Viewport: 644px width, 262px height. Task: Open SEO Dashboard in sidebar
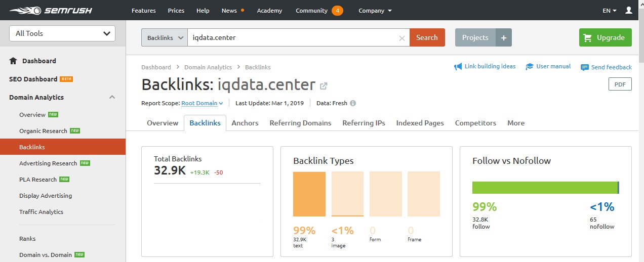33,79
